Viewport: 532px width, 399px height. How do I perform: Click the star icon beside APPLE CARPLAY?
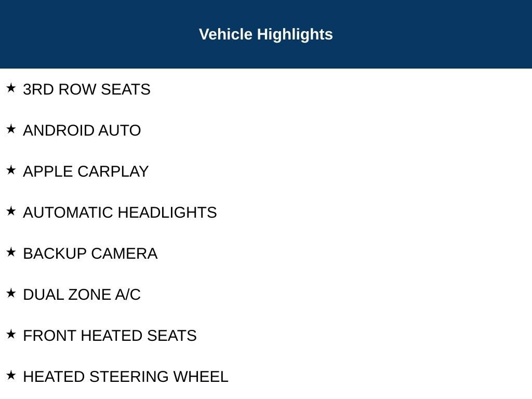coord(11,170)
